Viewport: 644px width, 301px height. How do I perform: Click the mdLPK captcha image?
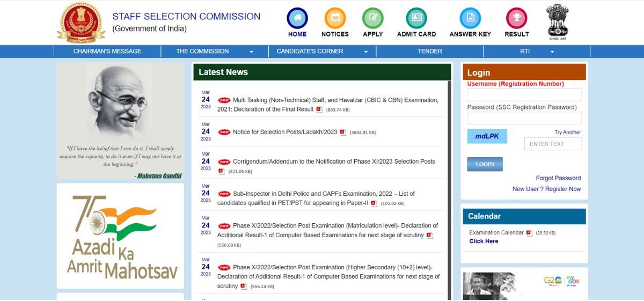(x=487, y=136)
